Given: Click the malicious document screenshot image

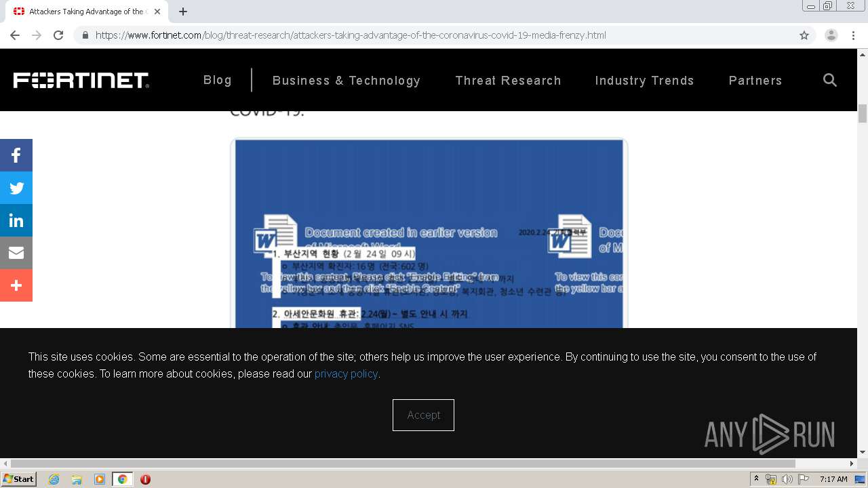Looking at the screenshot, I should pos(429,234).
